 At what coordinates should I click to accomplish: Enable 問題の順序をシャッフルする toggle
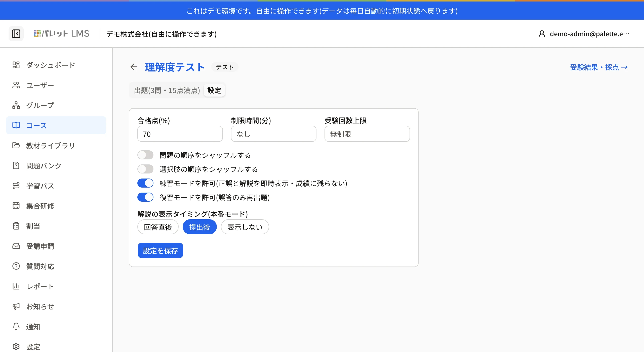click(145, 155)
